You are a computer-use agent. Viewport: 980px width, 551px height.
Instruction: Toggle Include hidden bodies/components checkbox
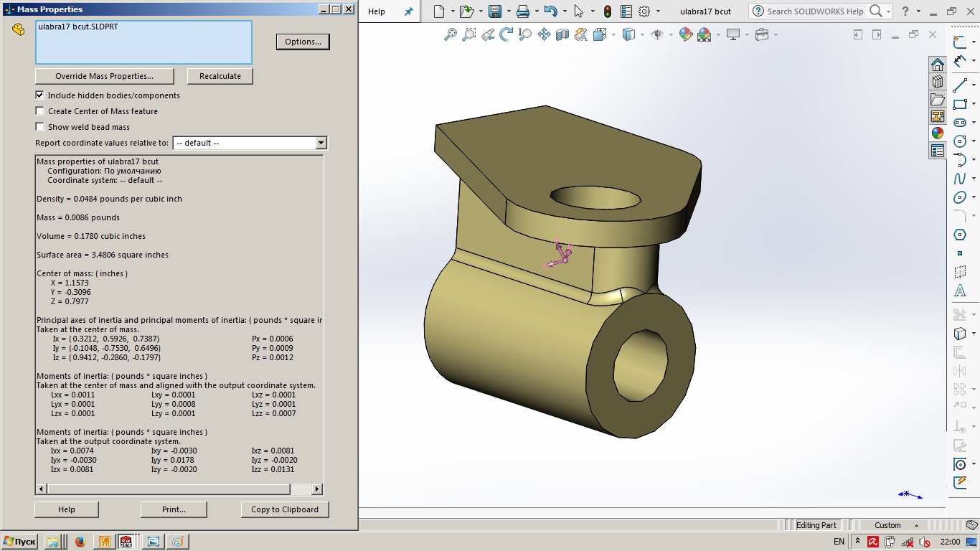[x=39, y=95]
